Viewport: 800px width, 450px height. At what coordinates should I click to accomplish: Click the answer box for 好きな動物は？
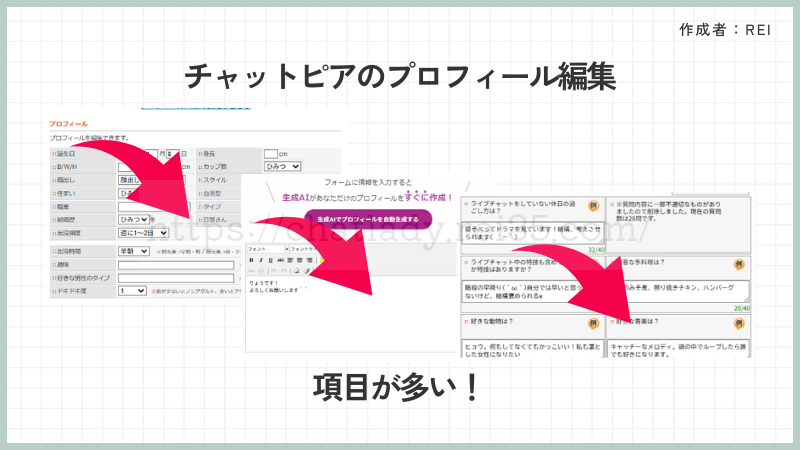(x=533, y=348)
